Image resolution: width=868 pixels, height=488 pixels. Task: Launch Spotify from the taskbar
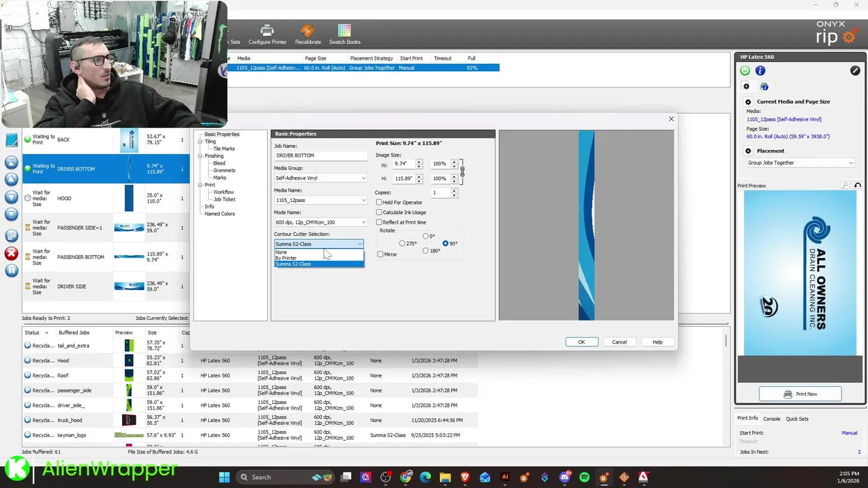coord(584,477)
